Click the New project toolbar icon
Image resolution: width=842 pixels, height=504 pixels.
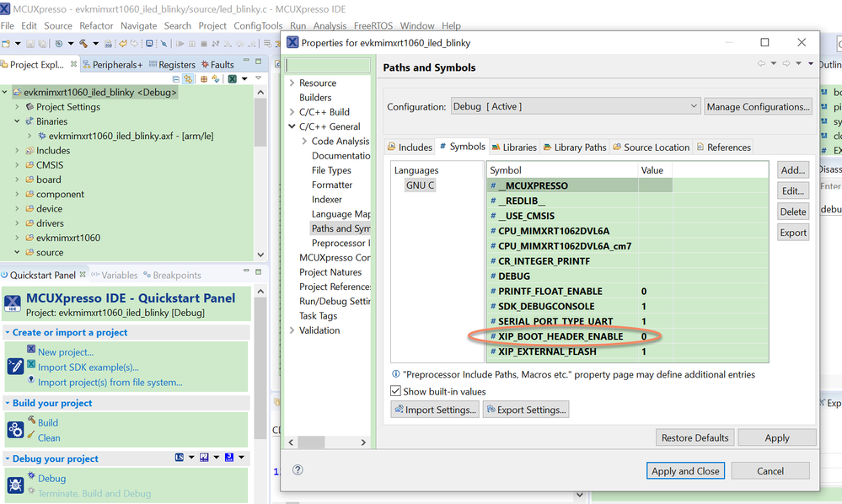coord(6,44)
